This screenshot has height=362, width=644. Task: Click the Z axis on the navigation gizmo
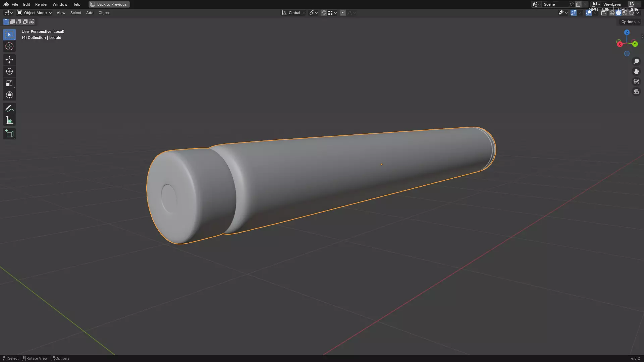[627, 33]
